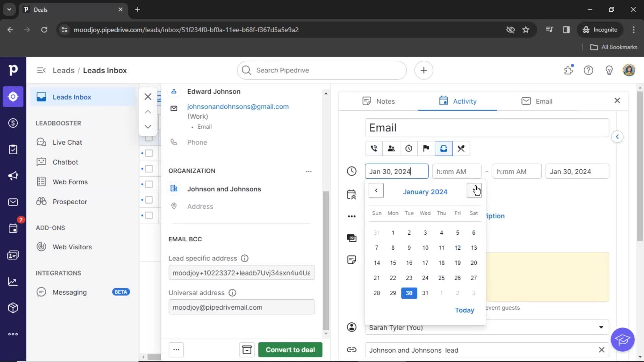The image size is (644, 362).
Task: Click Today link in calendar
Action: pyautogui.click(x=464, y=310)
